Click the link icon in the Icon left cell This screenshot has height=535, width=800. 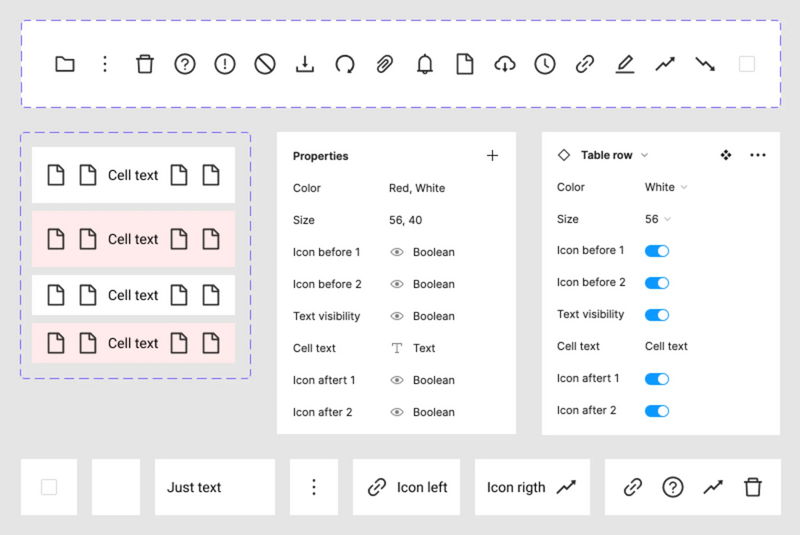point(377,487)
